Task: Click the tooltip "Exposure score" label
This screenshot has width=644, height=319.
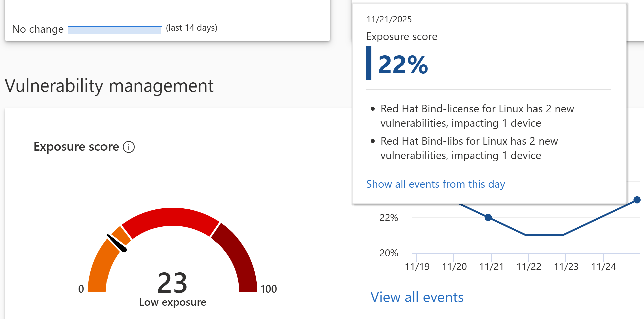Action: click(402, 36)
